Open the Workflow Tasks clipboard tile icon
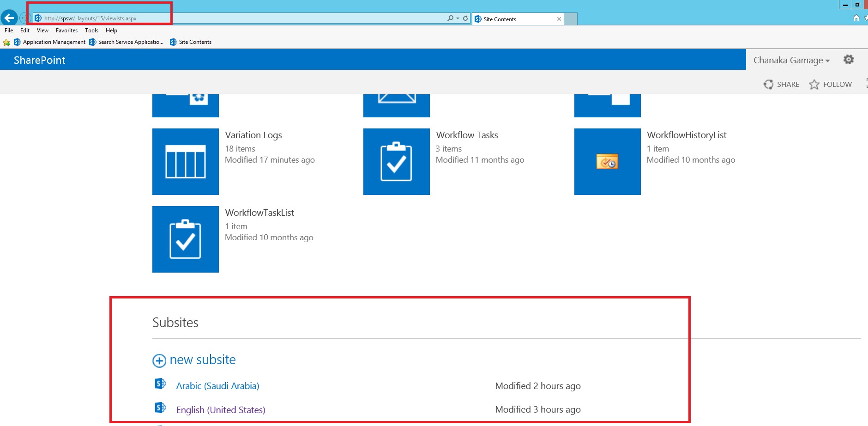The height and width of the screenshot is (426, 868). click(396, 162)
